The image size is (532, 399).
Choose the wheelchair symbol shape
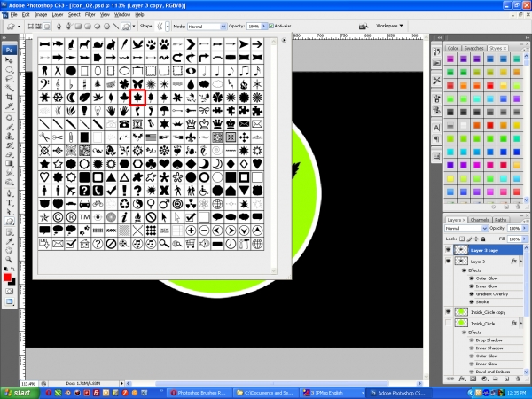[x=204, y=191]
